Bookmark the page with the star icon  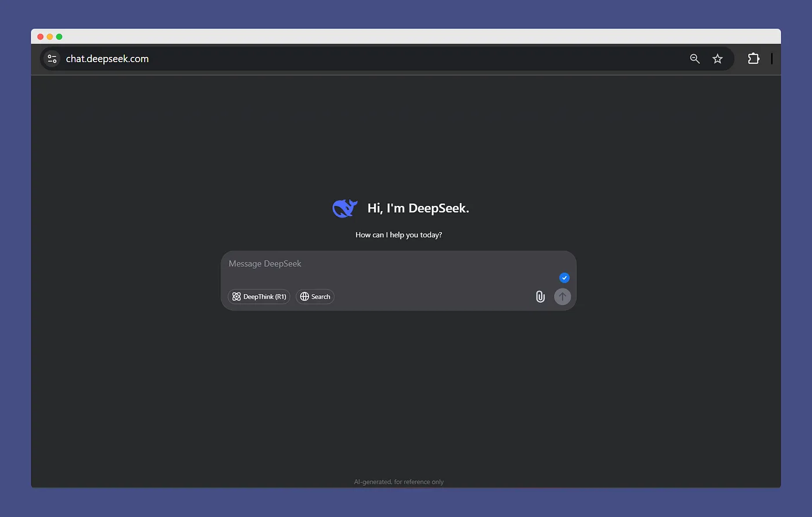click(717, 59)
